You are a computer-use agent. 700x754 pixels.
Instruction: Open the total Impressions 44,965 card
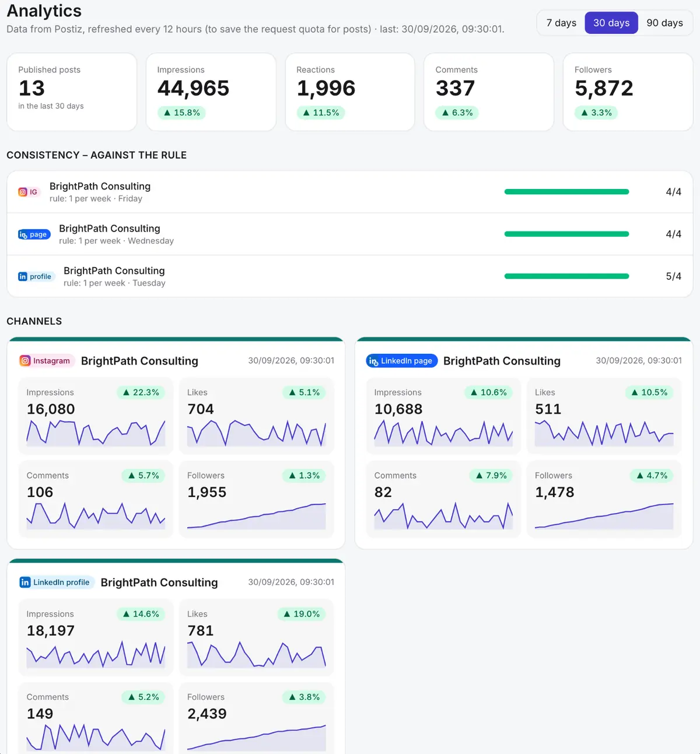[x=211, y=92]
